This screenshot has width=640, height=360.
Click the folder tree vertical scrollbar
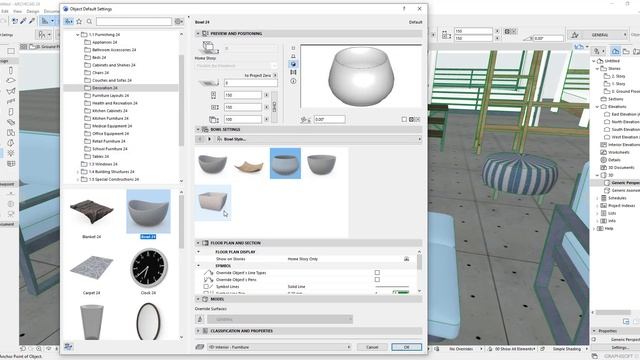181,100
